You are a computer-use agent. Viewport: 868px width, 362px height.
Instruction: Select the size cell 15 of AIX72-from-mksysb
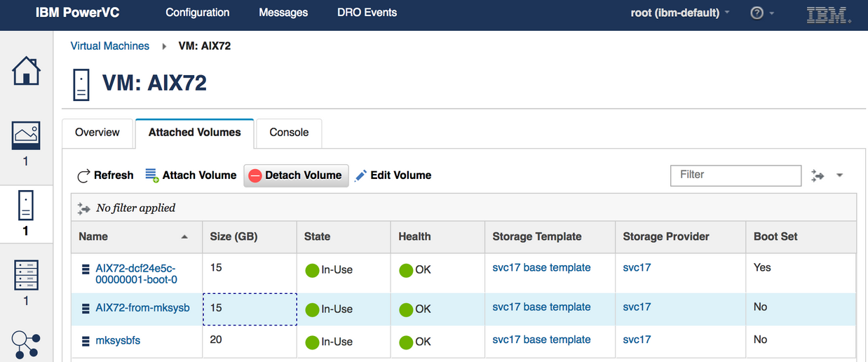coord(250,309)
